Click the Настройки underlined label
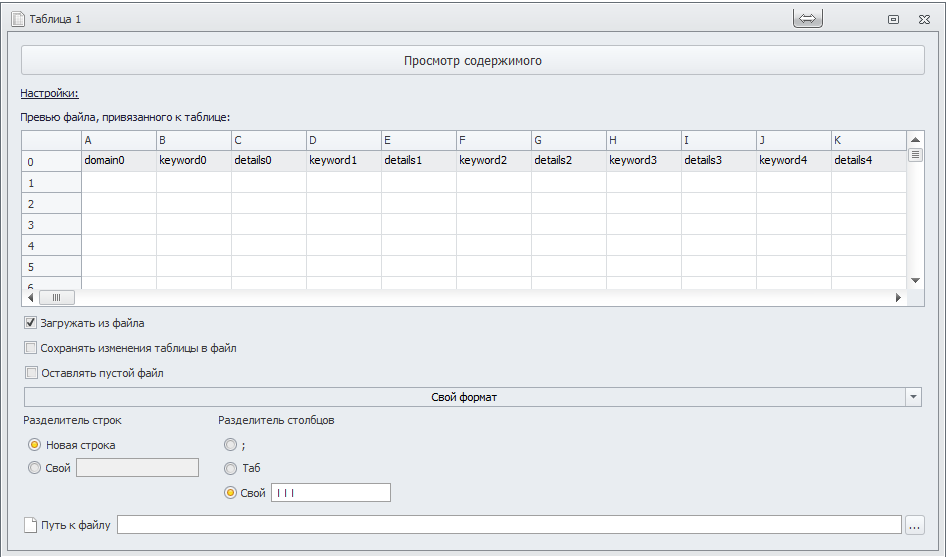This screenshot has height=557, width=946. [49, 93]
